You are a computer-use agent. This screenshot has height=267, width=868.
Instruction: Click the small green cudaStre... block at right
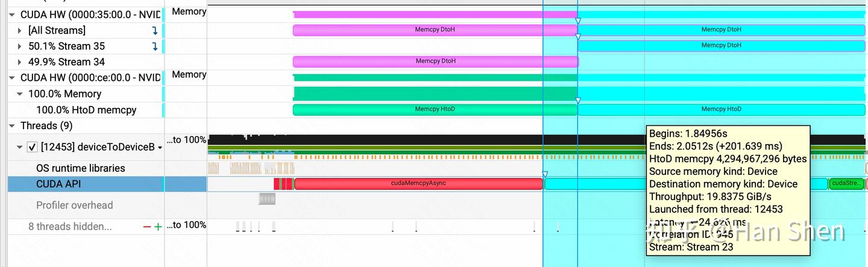[x=846, y=183]
